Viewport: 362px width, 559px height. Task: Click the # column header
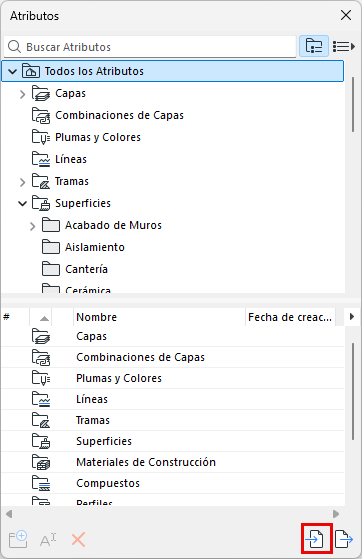click(15, 317)
